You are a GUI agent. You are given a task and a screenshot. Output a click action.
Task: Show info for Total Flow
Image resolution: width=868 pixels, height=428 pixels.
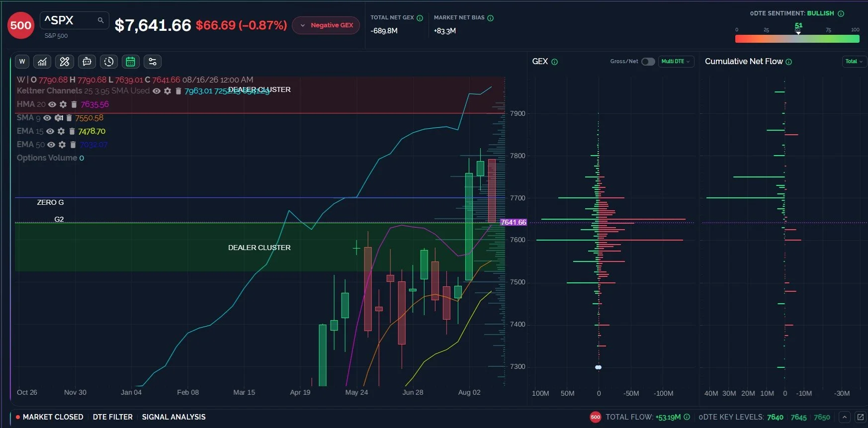click(x=687, y=417)
